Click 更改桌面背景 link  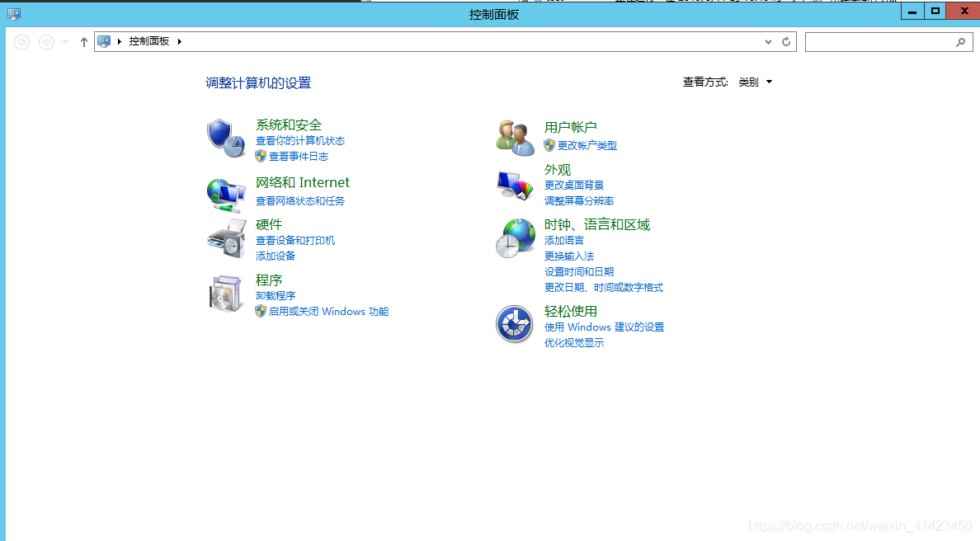[574, 186]
